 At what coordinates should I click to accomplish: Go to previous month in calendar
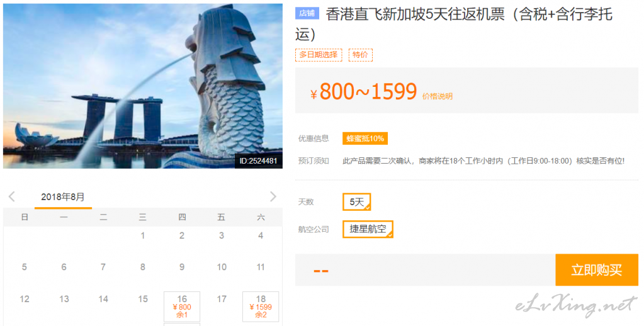pyautogui.click(x=12, y=196)
